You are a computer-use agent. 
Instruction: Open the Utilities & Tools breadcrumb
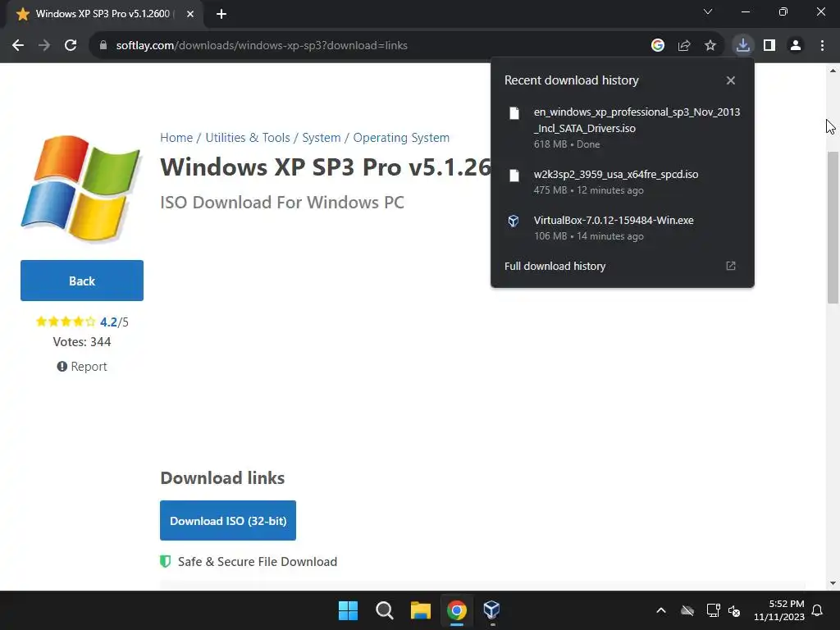click(x=248, y=138)
